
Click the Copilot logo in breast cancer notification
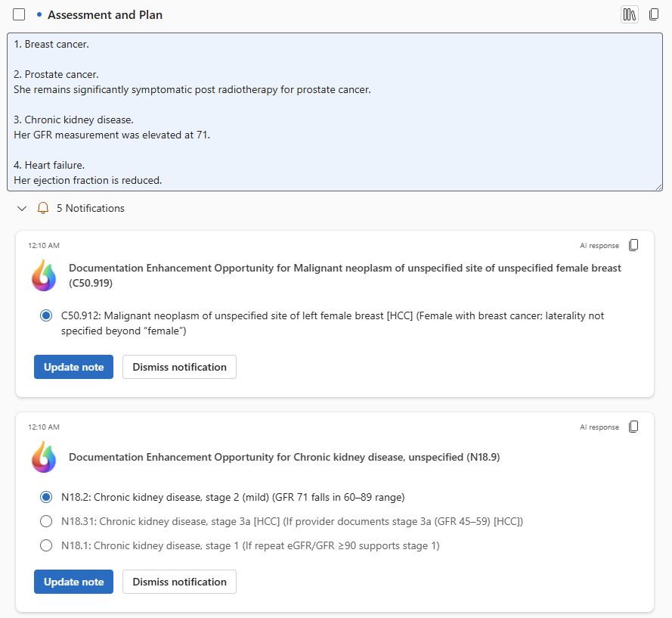pos(44,275)
